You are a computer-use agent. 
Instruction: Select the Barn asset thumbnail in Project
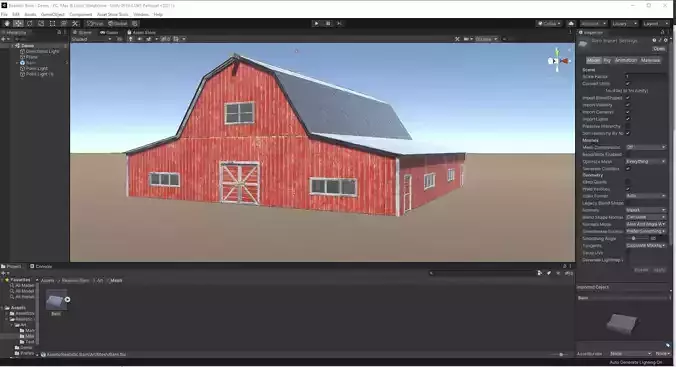[56, 300]
